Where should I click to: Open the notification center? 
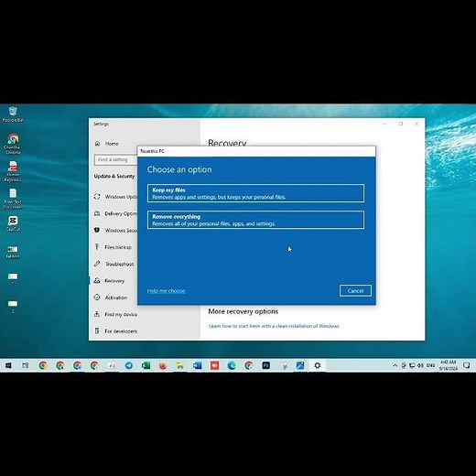(x=466, y=365)
